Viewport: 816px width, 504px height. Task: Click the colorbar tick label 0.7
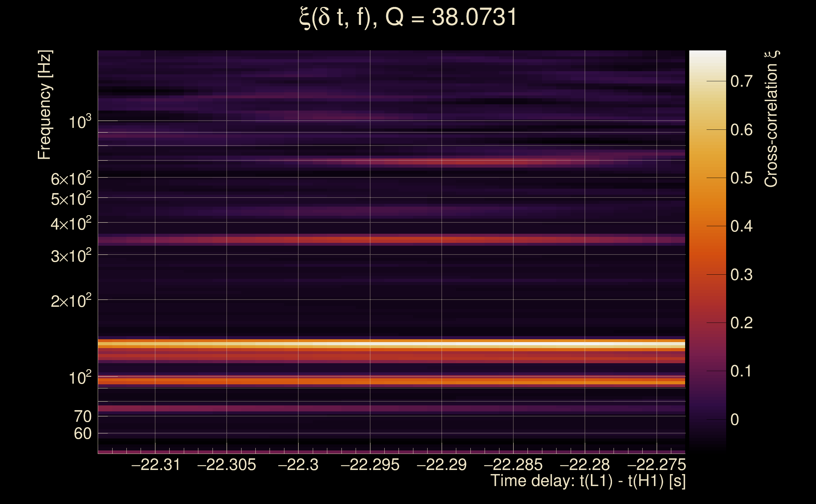pyautogui.click(x=741, y=81)
